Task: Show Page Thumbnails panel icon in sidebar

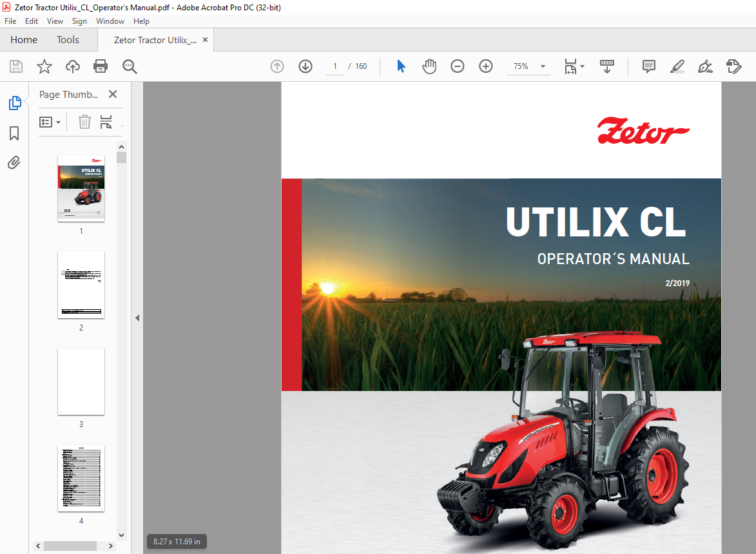Action: click(x=14, y=103)
